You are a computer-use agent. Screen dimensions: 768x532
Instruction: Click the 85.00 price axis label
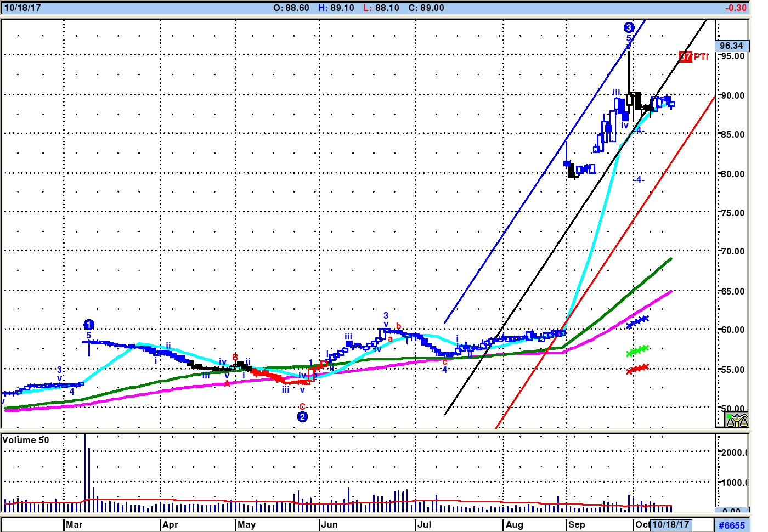coord(732,134)
